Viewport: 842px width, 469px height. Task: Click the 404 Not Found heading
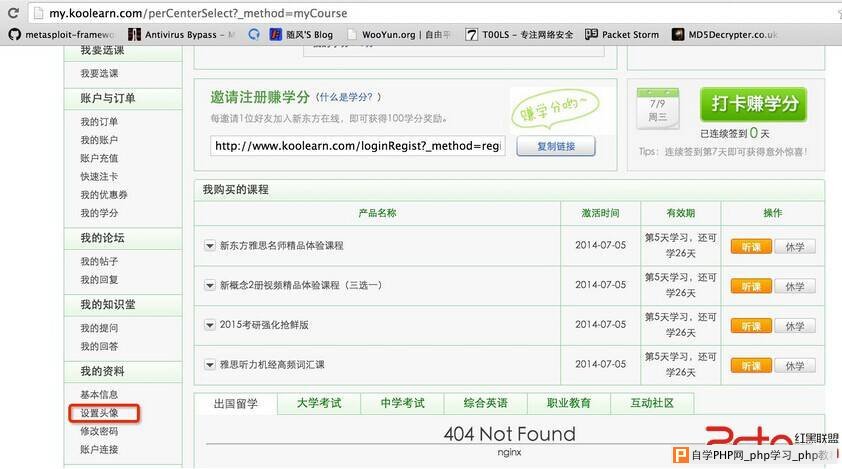pos(510,434)
